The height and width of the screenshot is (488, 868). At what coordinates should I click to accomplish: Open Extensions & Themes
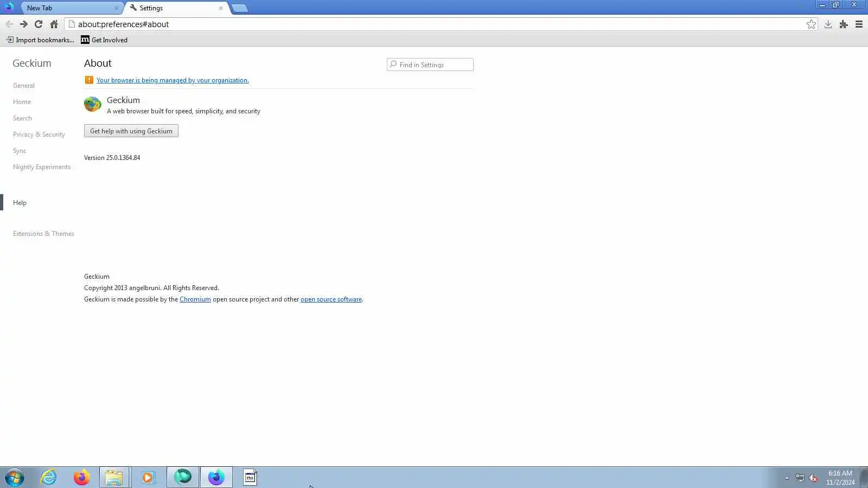[x=43, y=234]
